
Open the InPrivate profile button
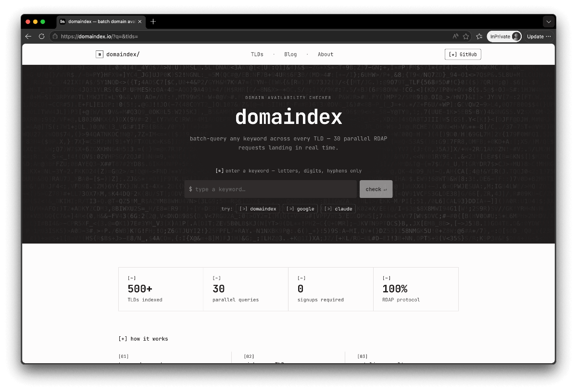(504, 37)
